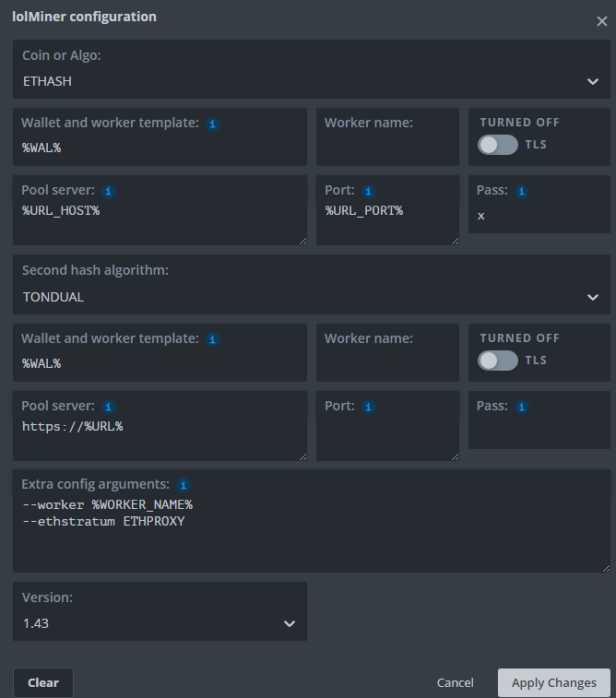This screenshot has height=698, width=616.
Task: Open the Version 1.43 dropdown
Action: click(x=160, y=611)
